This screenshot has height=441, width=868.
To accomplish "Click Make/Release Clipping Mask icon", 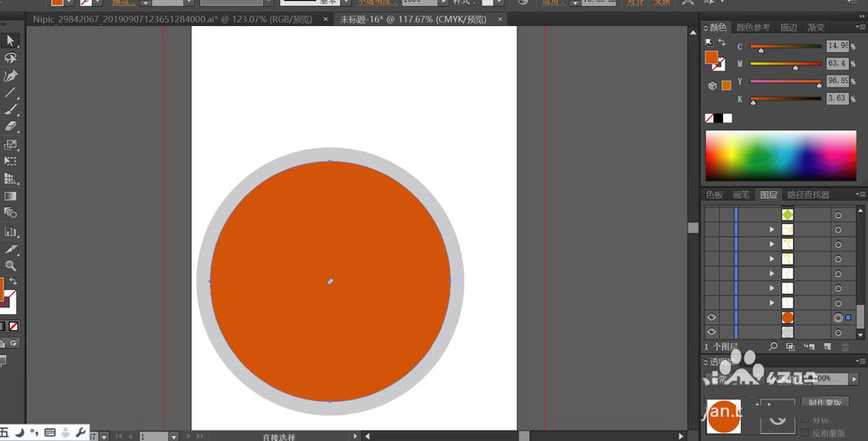I will pos(791,346).
